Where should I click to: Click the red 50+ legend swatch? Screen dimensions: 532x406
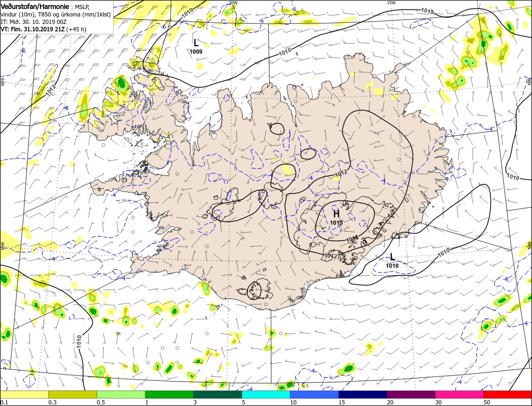[x=508, y=394]
